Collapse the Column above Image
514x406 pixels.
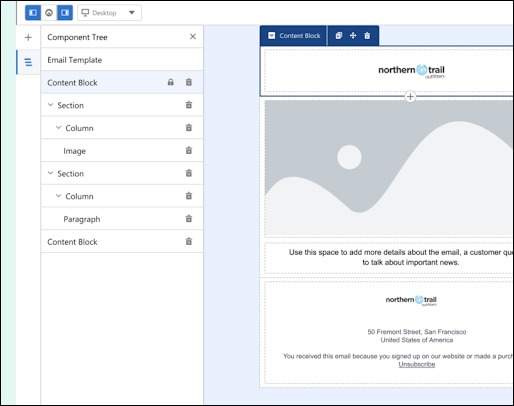point(58,128)
